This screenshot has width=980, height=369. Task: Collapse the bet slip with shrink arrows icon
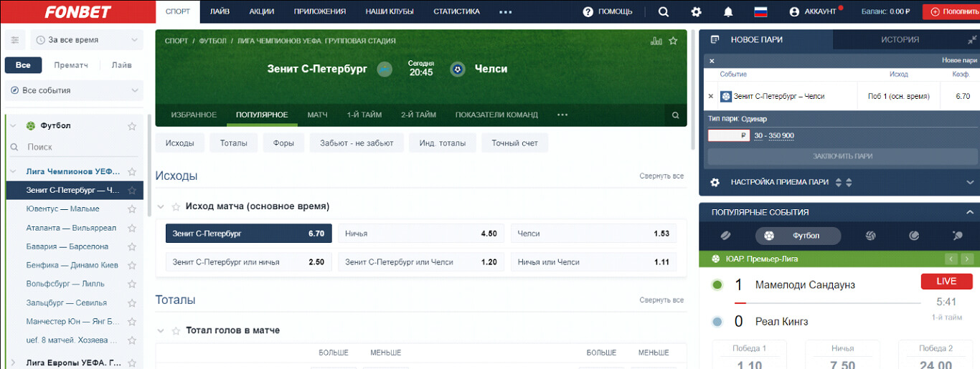click(x=973, y=39)
